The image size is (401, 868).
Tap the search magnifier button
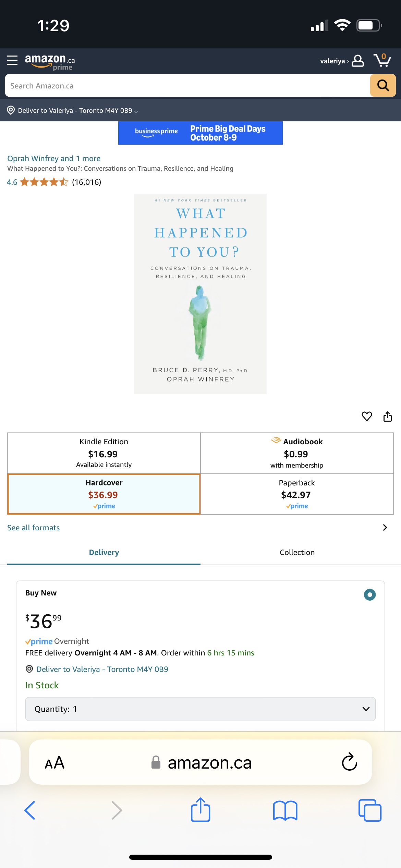(383, 85)
